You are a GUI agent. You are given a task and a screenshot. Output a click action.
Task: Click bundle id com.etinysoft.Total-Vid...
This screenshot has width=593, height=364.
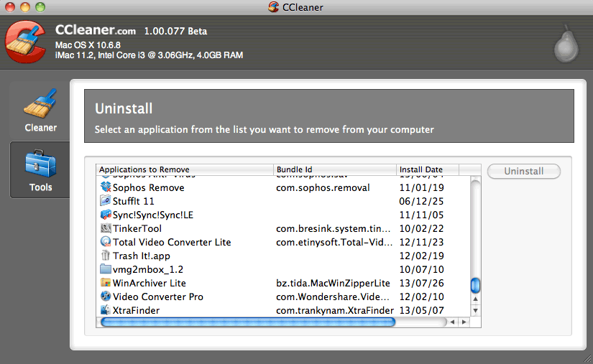(334, 242)
